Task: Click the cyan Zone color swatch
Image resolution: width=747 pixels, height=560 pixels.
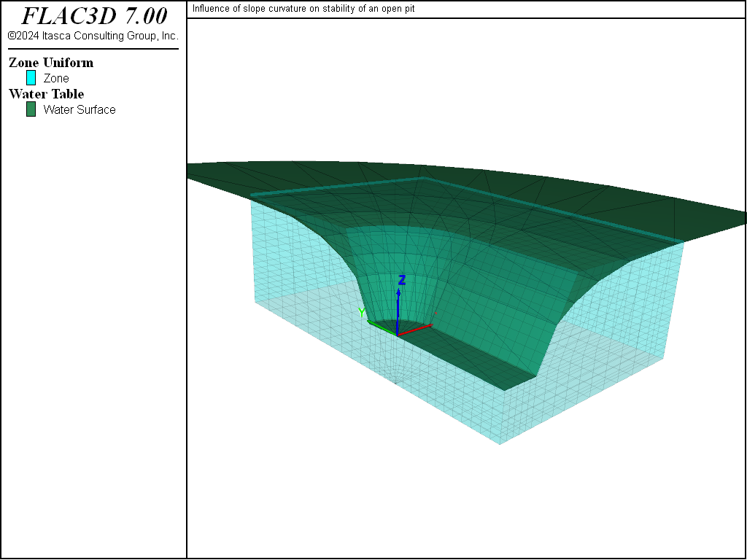Action: [31, 77]
